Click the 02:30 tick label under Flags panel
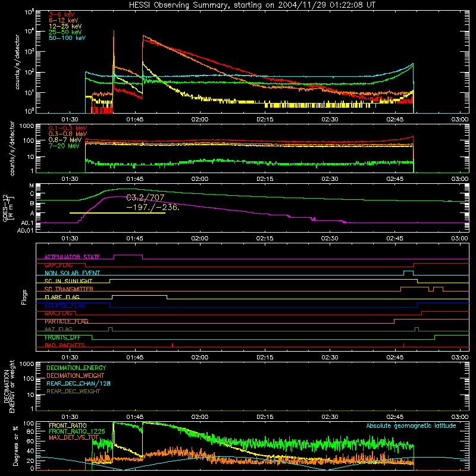This screenshot has height=476, width=476. 330,358
